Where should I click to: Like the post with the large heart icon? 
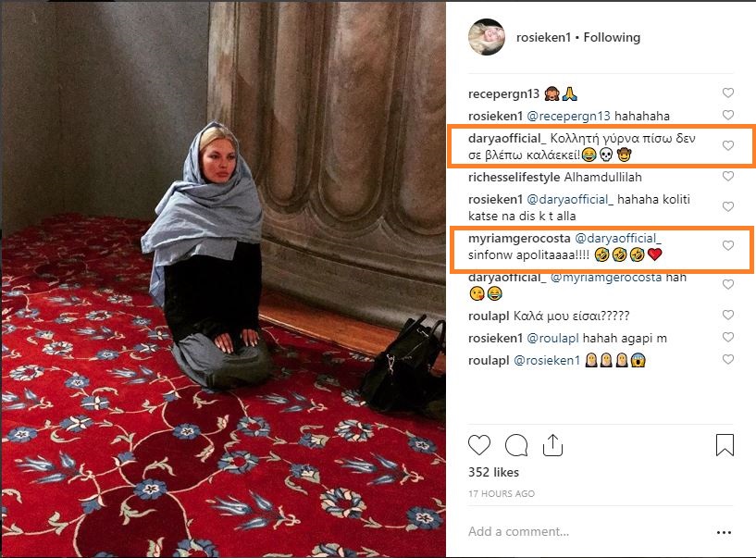[x=478, y=445]
